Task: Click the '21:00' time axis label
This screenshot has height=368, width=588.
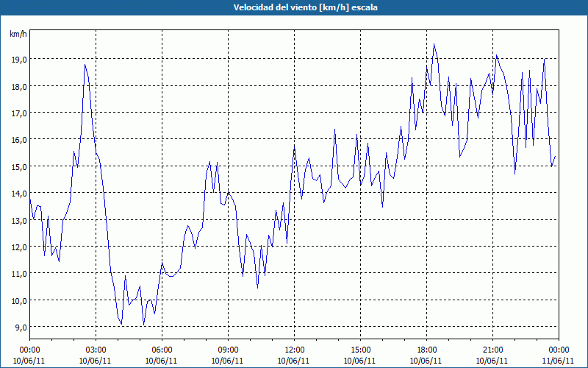Action: 492,350
